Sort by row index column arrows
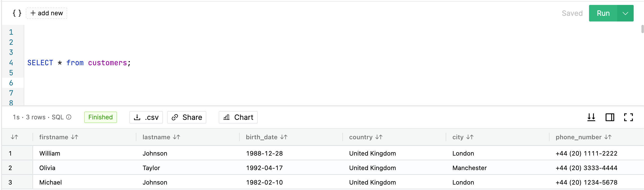The image size is (644, 190). [14, 137]
